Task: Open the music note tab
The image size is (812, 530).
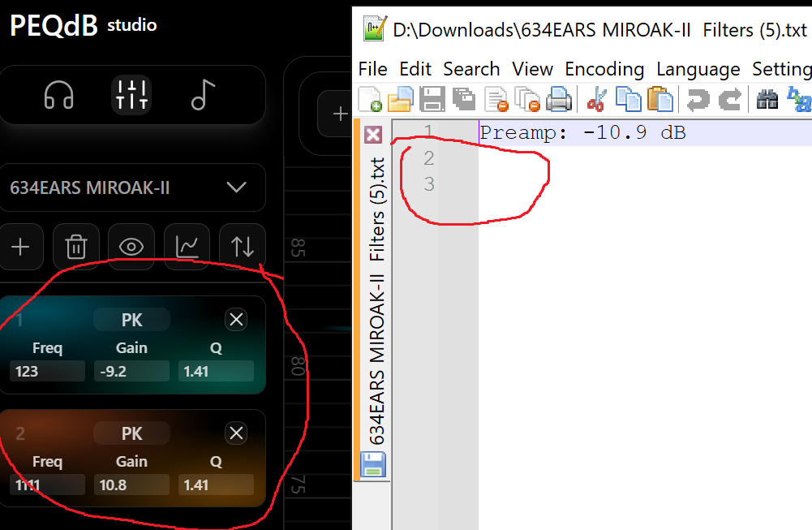Action: 203,95
